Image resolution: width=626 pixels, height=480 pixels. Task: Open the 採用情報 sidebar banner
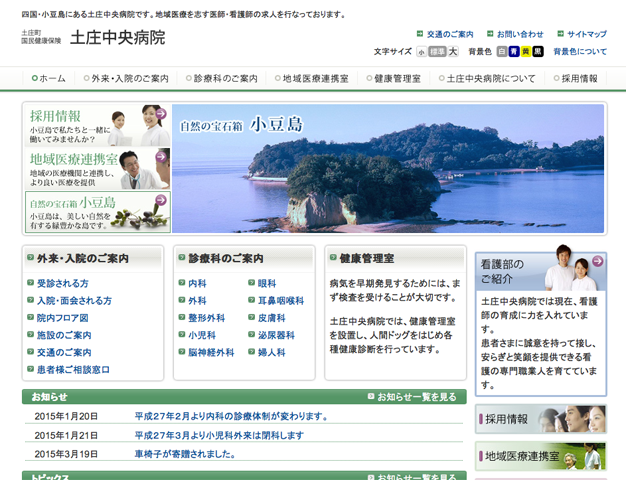pyautogui.click(x=541, y=419)
